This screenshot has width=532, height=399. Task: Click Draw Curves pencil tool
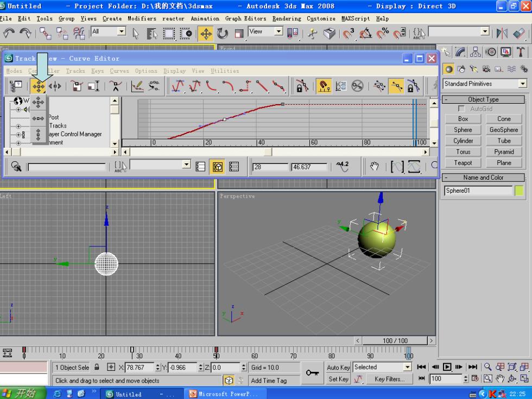(x=137, y=86)
